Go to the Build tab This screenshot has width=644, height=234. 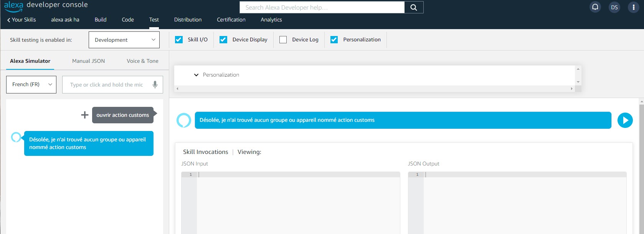(x=101, y=20)
